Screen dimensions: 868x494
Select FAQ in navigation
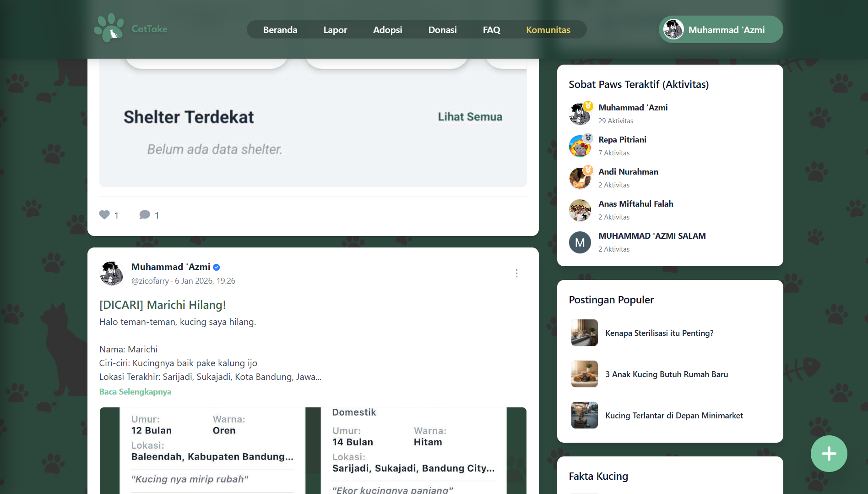click(491, 30)
